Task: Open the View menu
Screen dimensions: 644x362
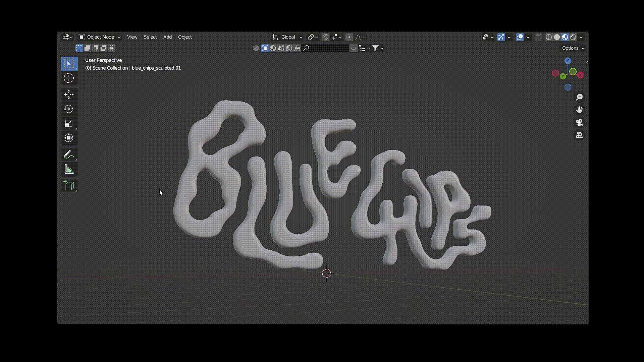Action: [x=132, y=37]
